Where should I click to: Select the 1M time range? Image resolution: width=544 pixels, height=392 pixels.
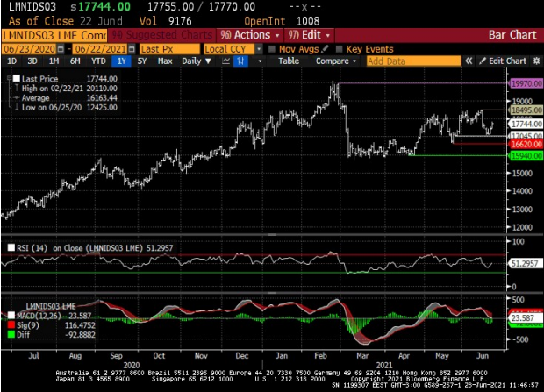[x=54, y=61]
